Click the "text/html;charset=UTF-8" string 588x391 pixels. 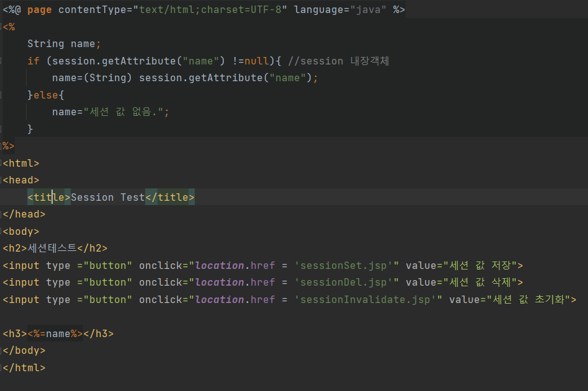[210, 10]
